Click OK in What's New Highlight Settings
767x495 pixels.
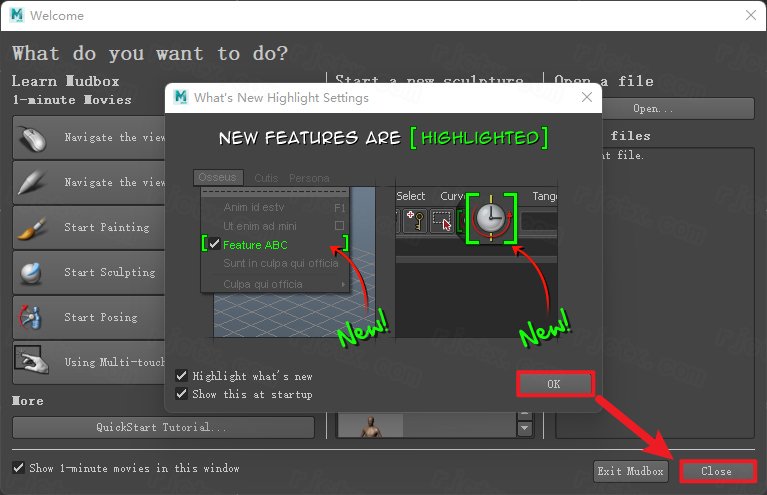tap(555, 384)
